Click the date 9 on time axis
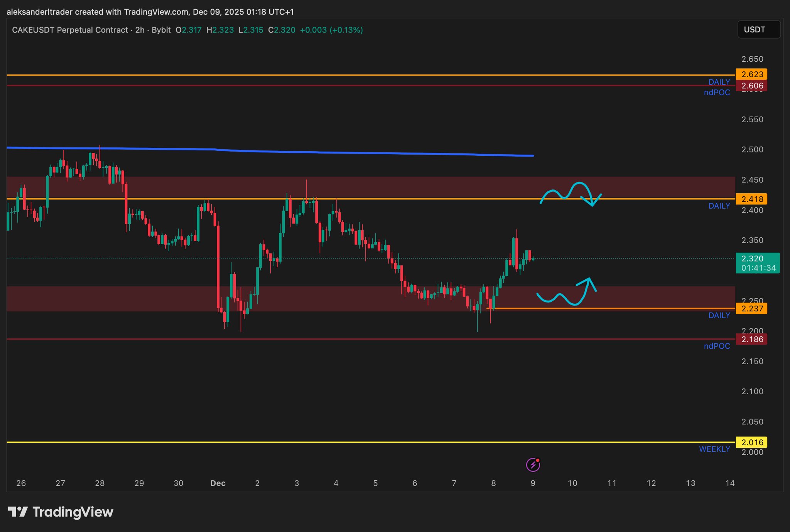 (x=533, y=483)
